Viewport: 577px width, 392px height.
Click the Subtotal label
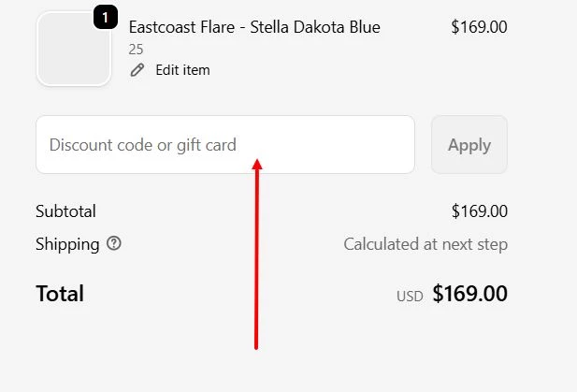click(x=65, y=211)
